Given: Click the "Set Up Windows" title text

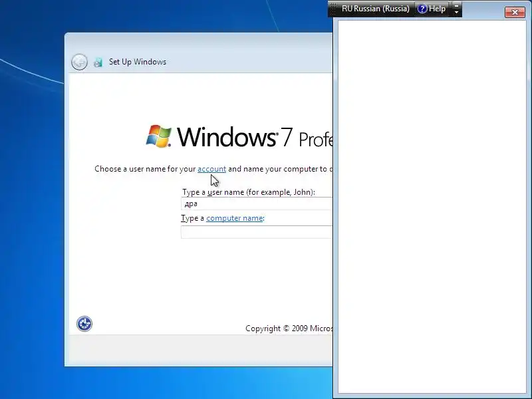Looking at the screenshot, I should pyautogui.click(x=138, y=62).
